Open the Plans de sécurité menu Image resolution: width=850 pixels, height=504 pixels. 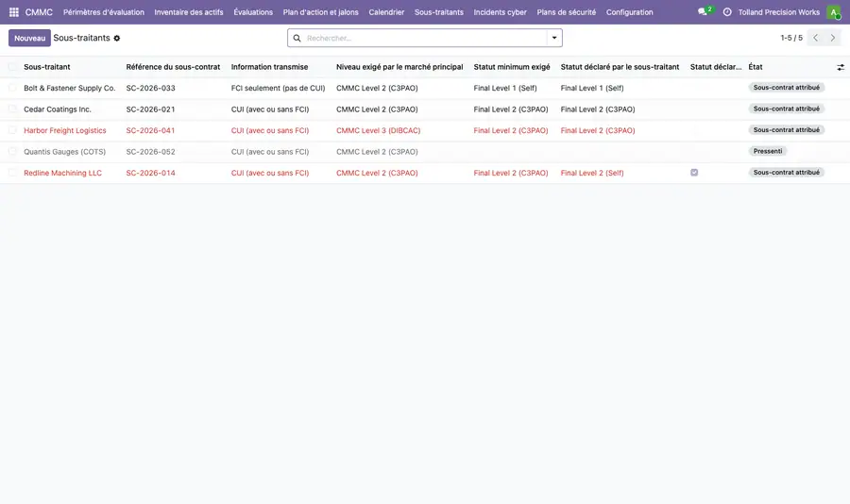[x=566, y=12]
